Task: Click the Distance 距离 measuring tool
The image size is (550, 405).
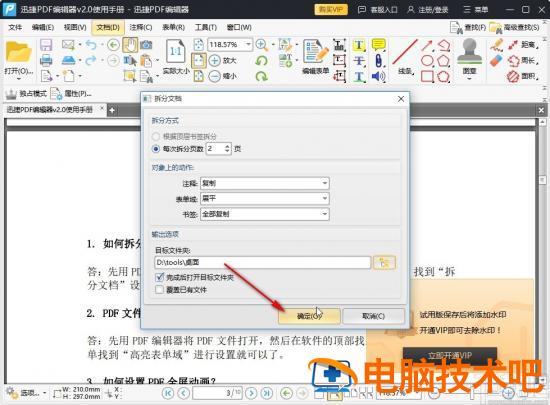Action: point(523,45)
